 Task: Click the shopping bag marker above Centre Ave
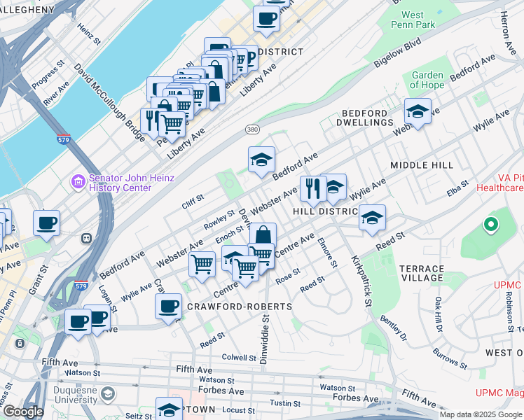tap(263, 235)
